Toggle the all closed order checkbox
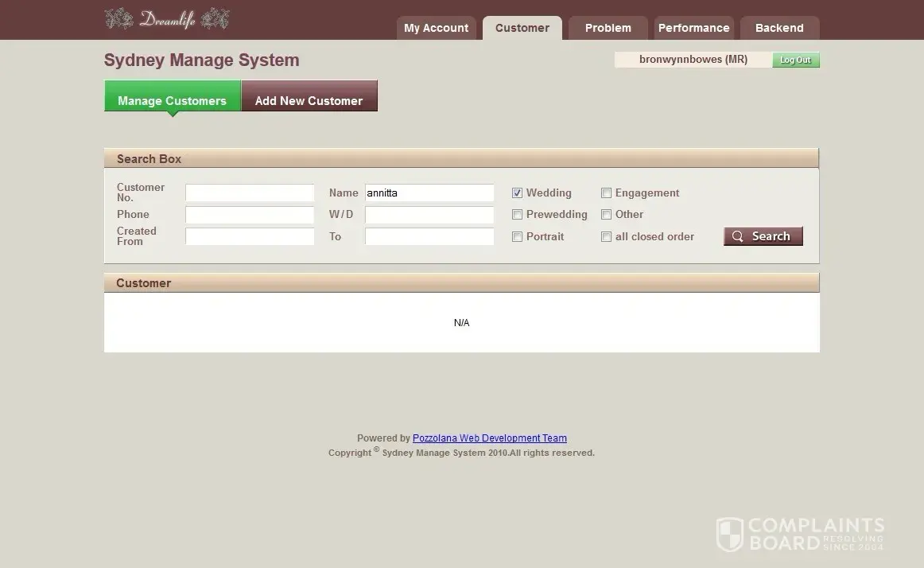This screenshot has height=568, width=924. click(606, 236)
